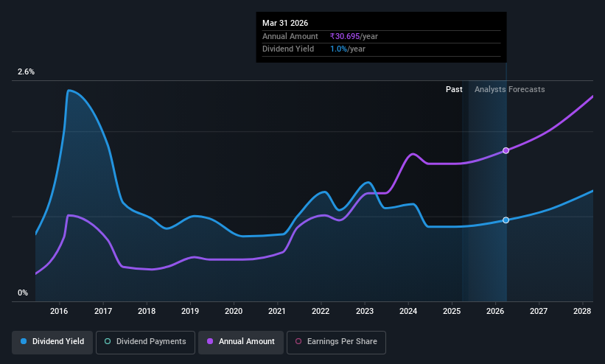
Task: Select the purple Annual Amount data point marker
Action: click(x=506, y=150)
